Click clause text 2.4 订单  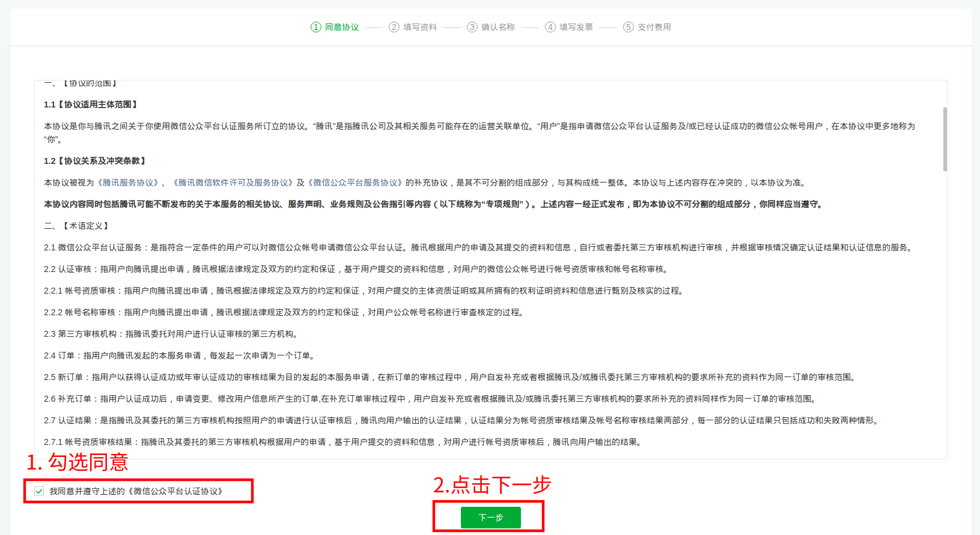click(x=181, y=355)
